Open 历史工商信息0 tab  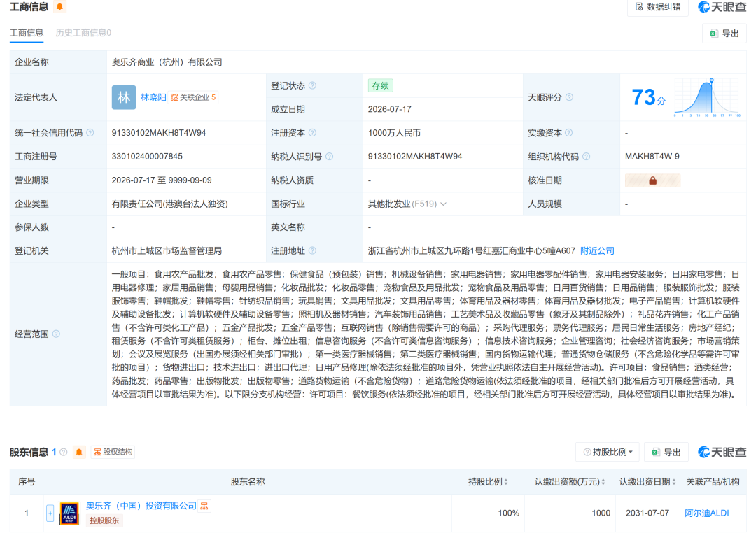[x=83, y=33]
